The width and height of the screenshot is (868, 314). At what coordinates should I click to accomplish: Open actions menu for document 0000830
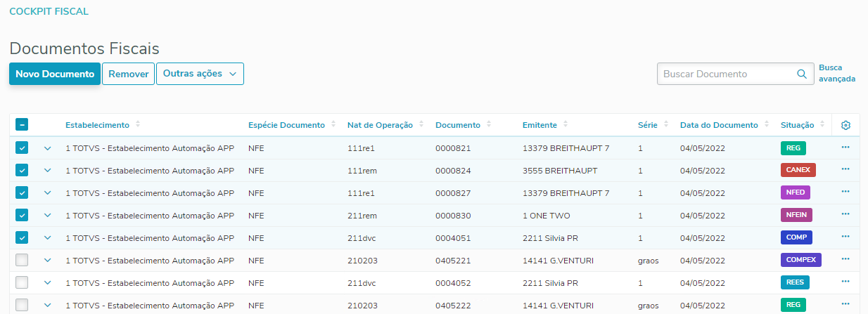click(845, 215)
